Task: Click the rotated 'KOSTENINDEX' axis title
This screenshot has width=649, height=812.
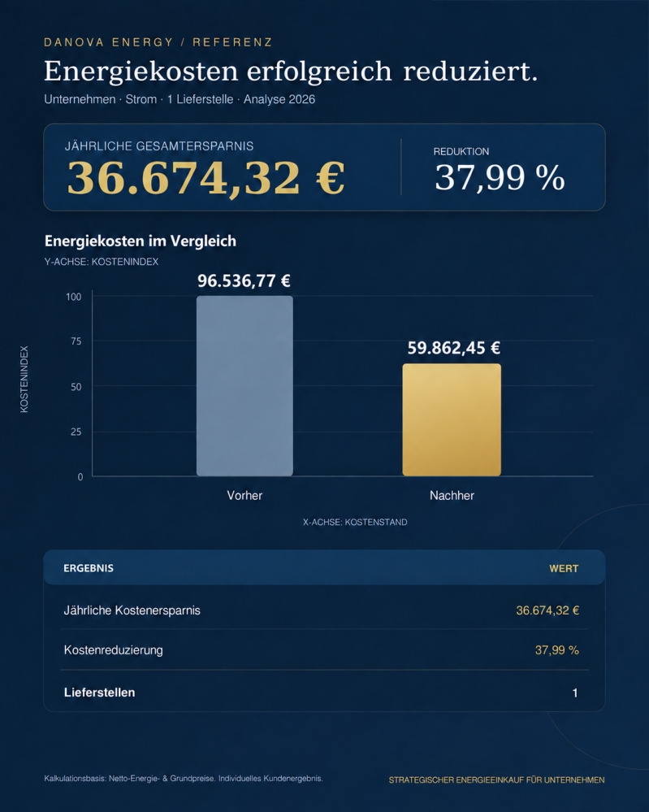Action: pyautogui.click(x=24, y=380)
